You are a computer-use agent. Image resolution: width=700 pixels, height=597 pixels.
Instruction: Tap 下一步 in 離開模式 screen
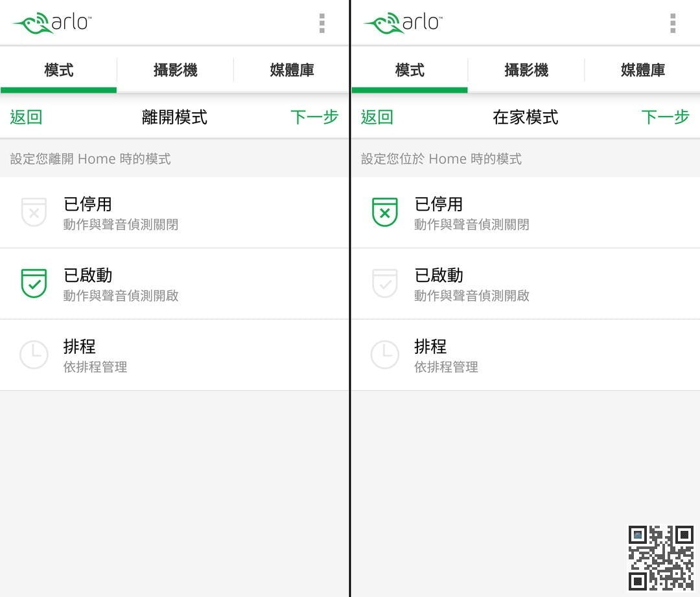tap(314, 117)
